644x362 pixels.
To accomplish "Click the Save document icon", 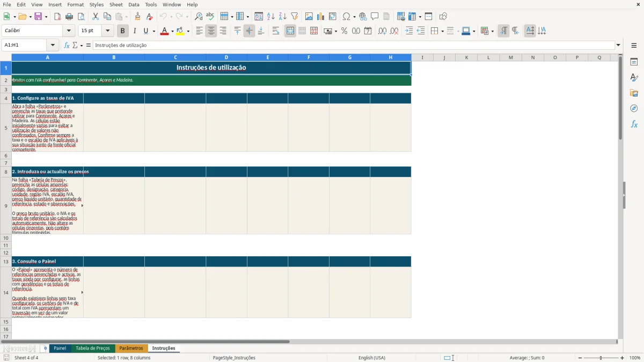I will (x=38, y=17).
